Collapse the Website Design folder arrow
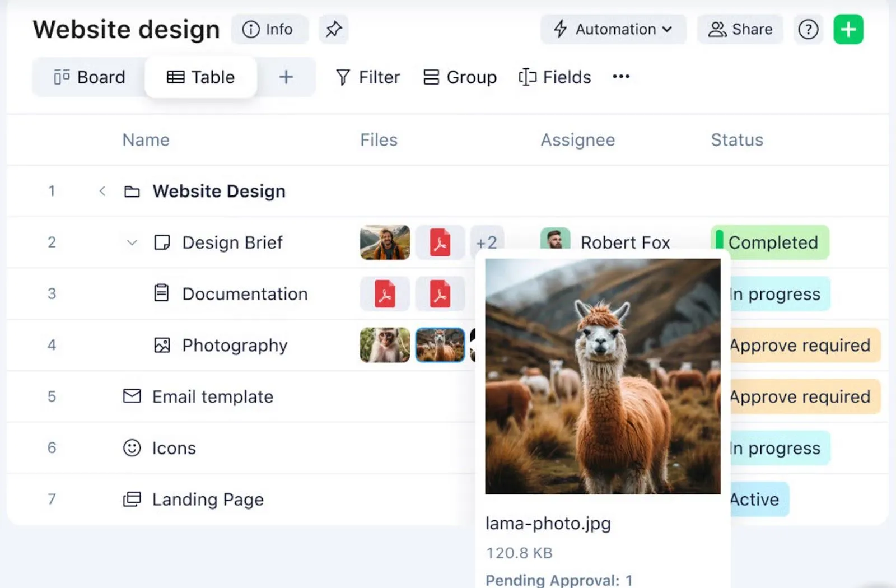The width and height of the screenshot is (896, 588). click(102, 191)
